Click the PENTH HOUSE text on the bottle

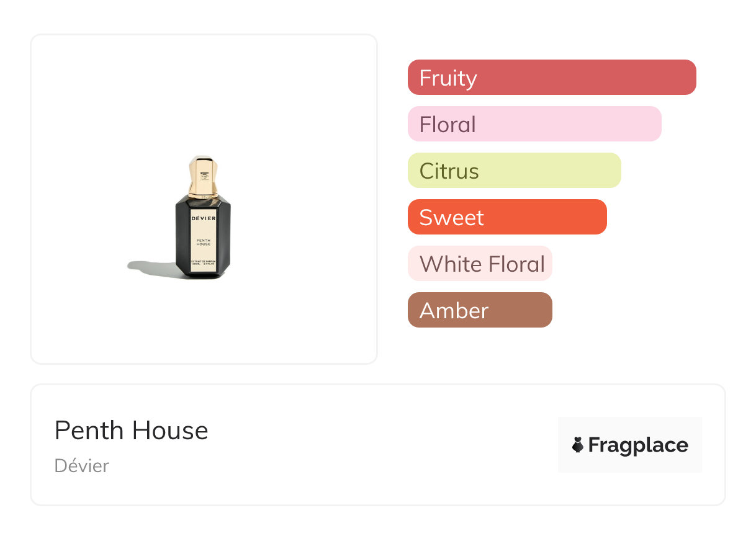click(x=202, y=241)
